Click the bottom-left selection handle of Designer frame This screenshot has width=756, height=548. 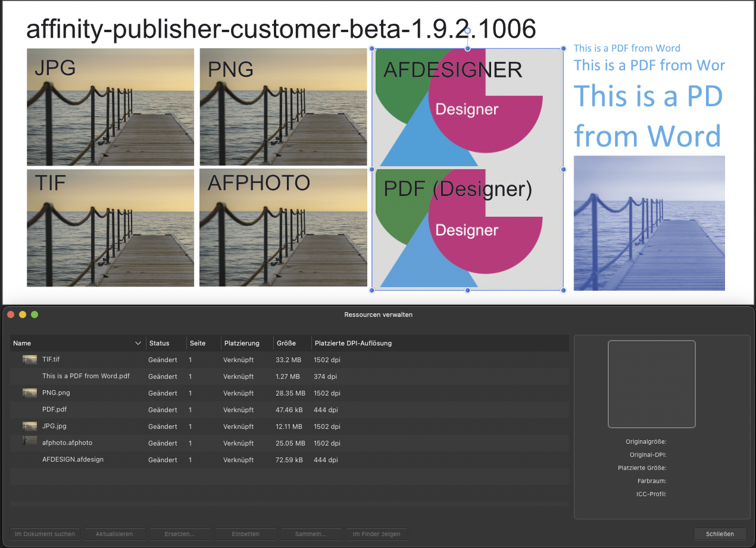click(x=372, y=291)
